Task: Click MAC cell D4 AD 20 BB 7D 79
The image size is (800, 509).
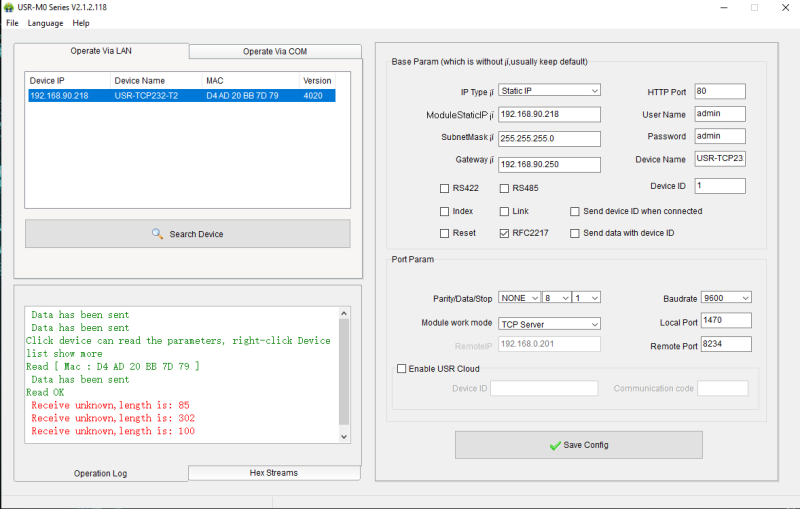Action: (x=242, y=95)
